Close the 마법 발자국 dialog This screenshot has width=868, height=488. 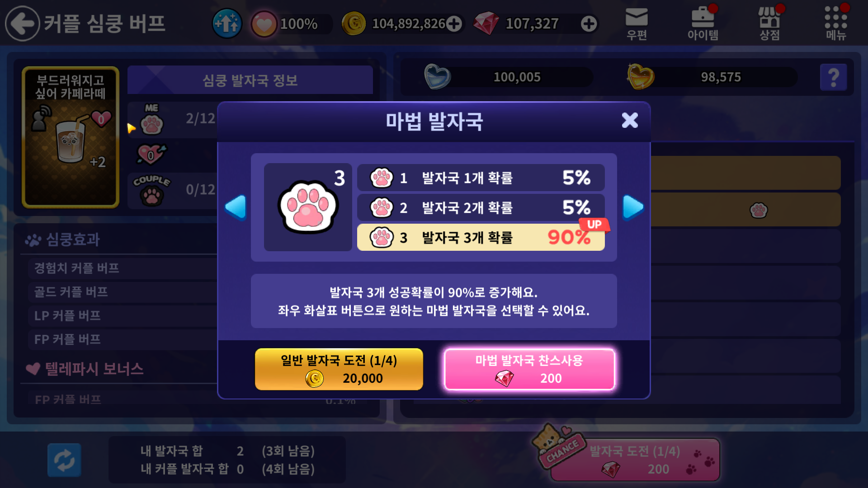click(630, 121)
